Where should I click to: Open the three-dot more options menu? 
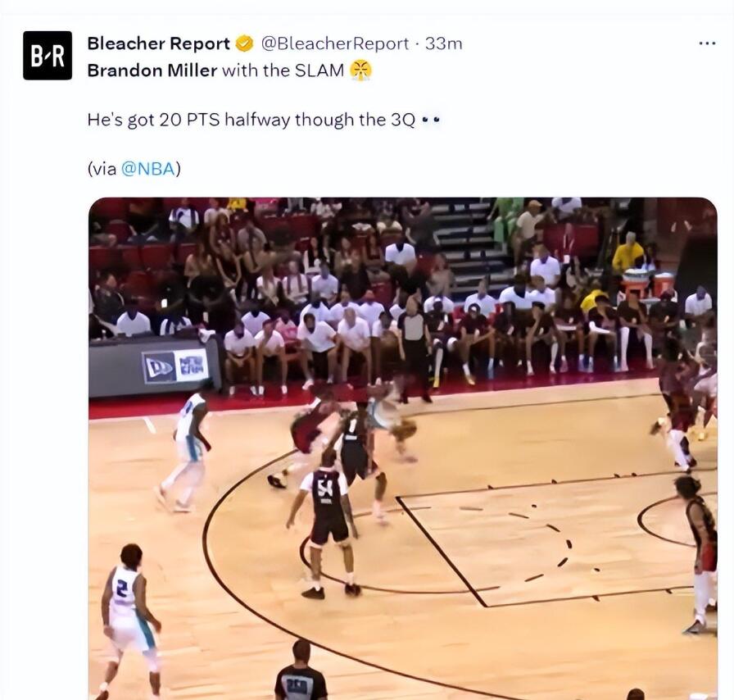tap(707, 43)
